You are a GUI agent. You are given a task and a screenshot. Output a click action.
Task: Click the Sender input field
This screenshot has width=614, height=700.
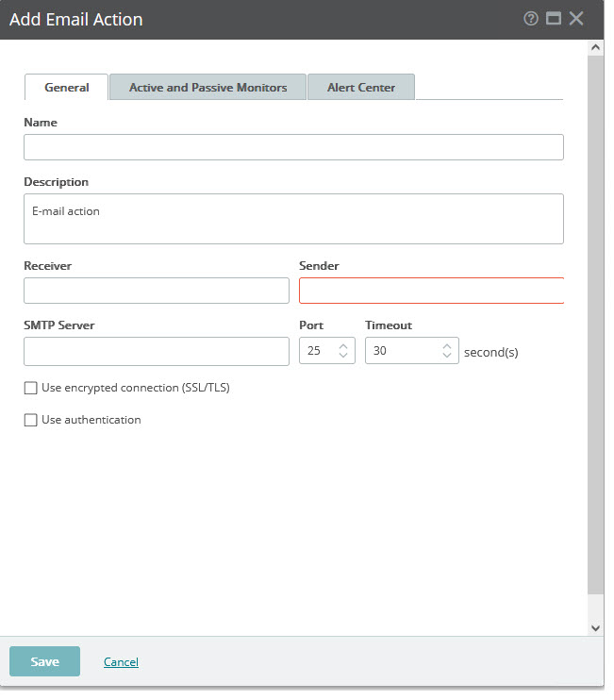431,291
